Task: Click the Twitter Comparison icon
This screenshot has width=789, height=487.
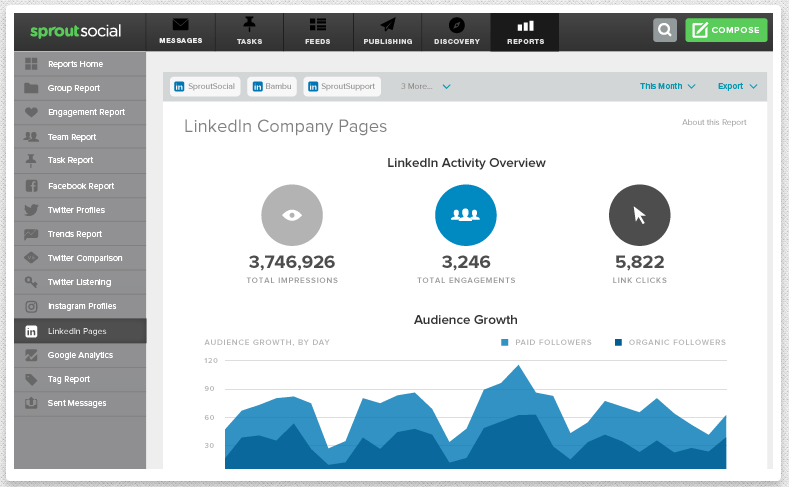Action: [x=31, y=258]
